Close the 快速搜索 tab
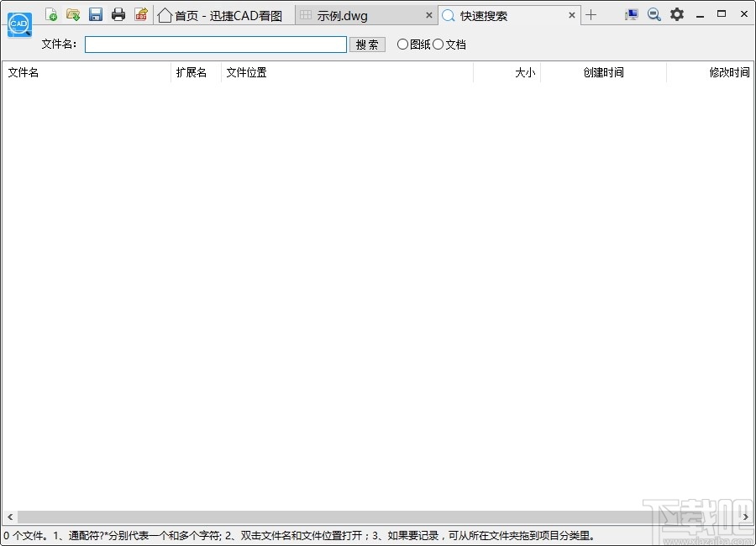This screenshot has height=546, width=756. click(x=572, y=15)
